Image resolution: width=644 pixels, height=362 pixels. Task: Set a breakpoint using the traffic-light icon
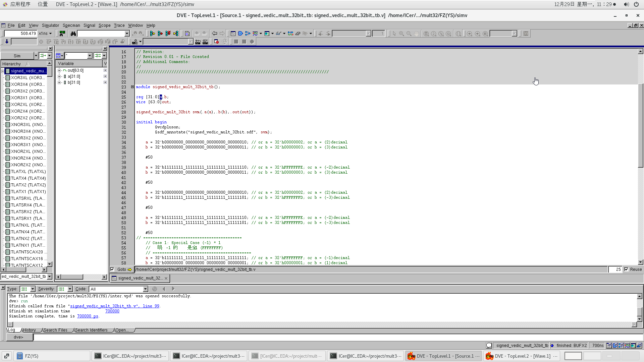152,34
